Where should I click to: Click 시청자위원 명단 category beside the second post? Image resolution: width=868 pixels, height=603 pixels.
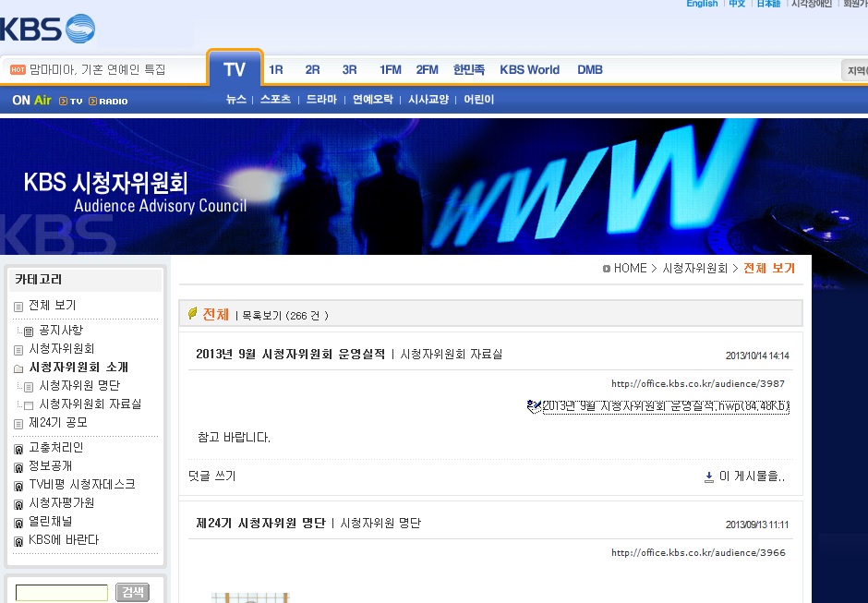pos(380,524)
